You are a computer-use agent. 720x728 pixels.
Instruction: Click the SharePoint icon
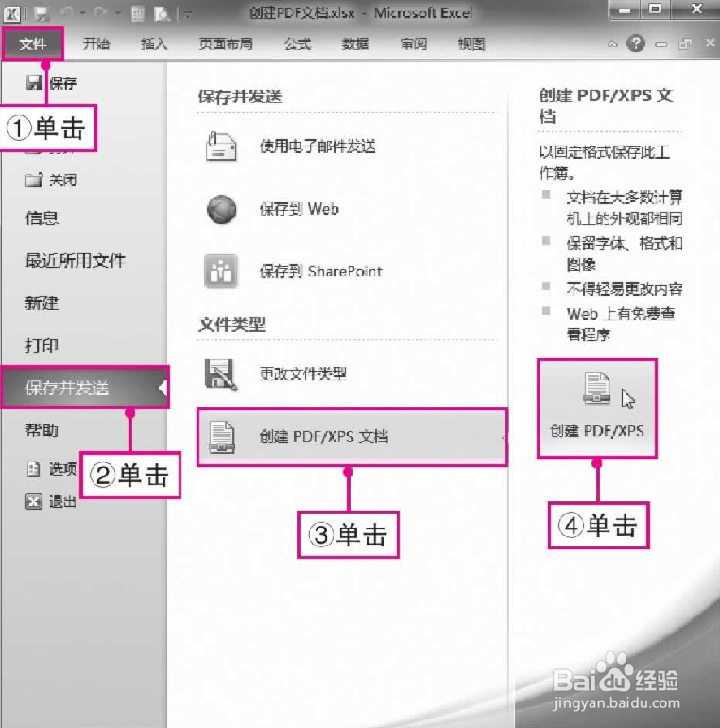[221, 271]
